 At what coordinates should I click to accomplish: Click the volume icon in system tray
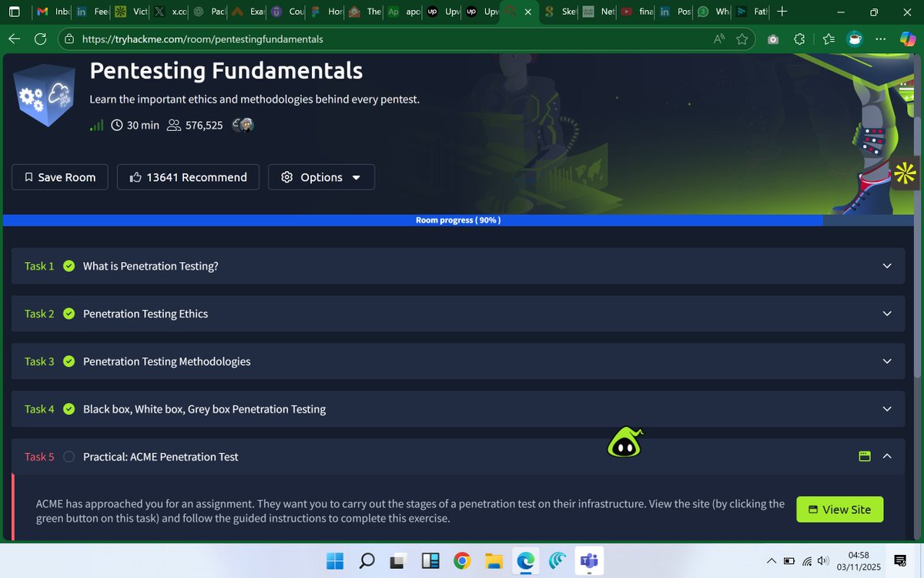823,560
